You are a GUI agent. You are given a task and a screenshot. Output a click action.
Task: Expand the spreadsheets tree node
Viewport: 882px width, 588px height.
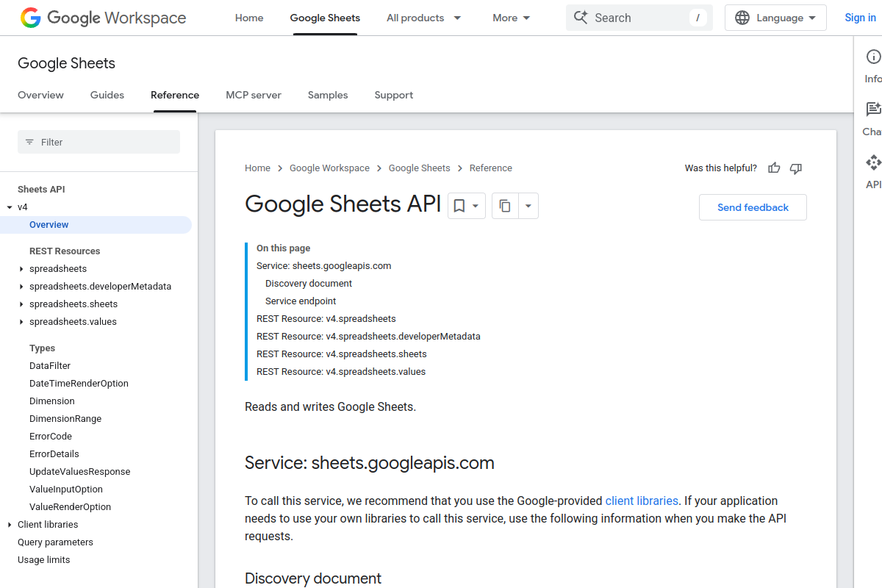point(21,269)
